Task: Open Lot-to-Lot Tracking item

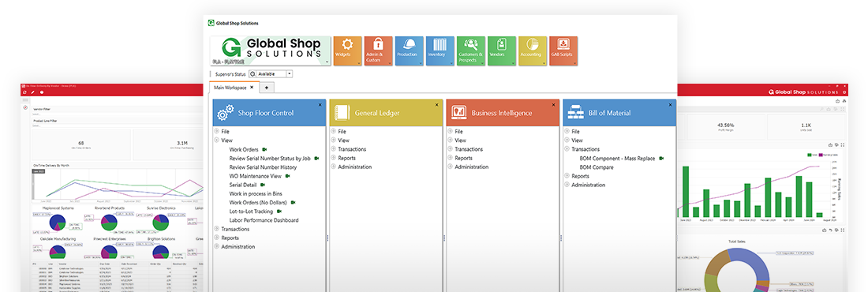Action: tap(251, 211)
